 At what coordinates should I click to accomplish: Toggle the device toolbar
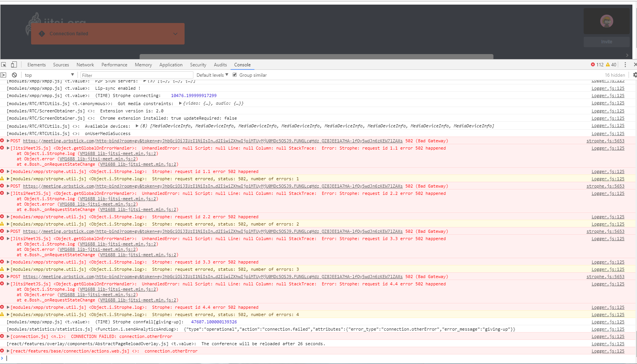pos(14,64)
